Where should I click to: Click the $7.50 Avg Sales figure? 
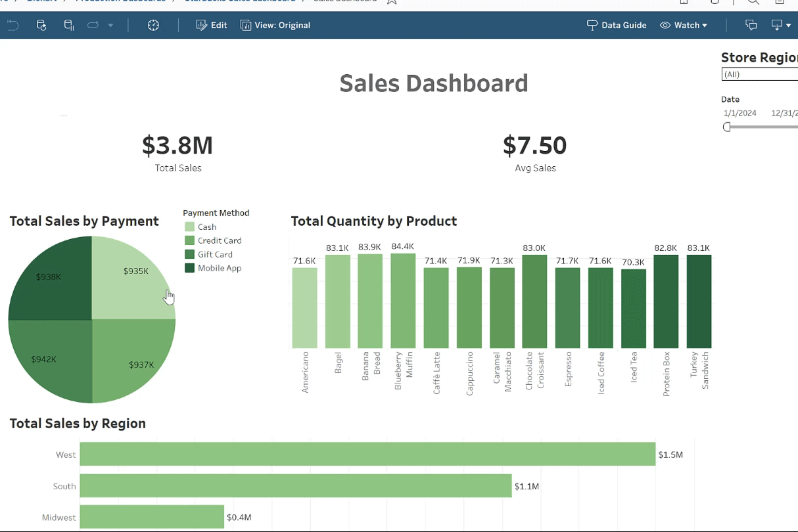tap(535, 145)
